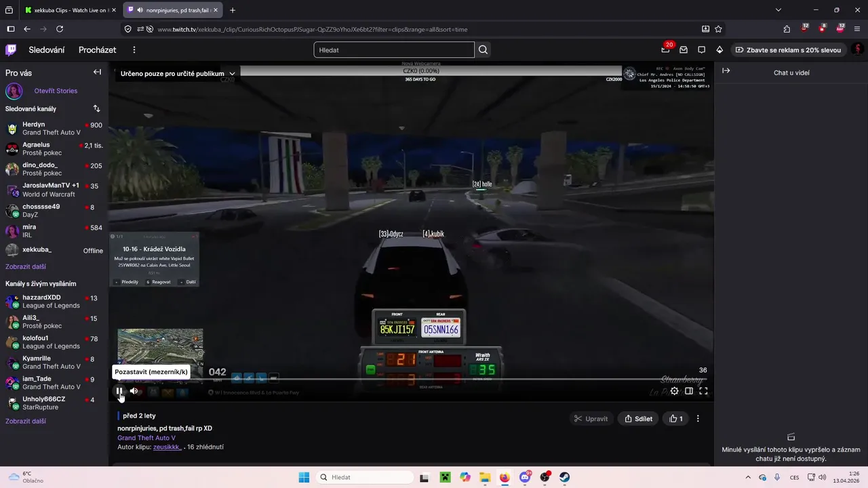The width and height of the screenshot is (868, 488).
Task: List all tabs with chevron dropdown
Action: (x=778, y=10)
